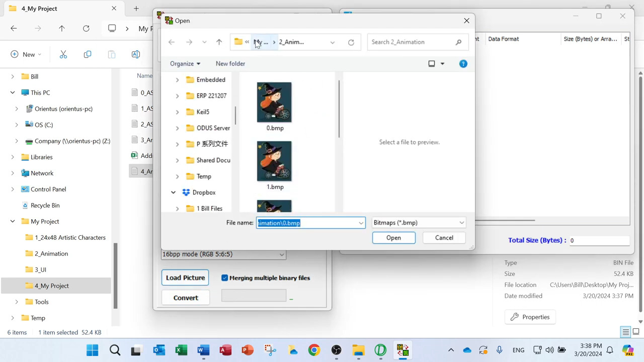This screenshot has width=644, height=362.
Task: Refresh the 2_Animation folder listing
Action: [351, 42]
